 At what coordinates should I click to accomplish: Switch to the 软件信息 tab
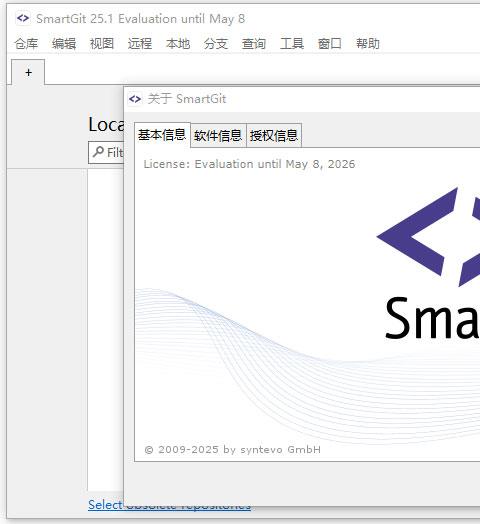click(218, 135)
